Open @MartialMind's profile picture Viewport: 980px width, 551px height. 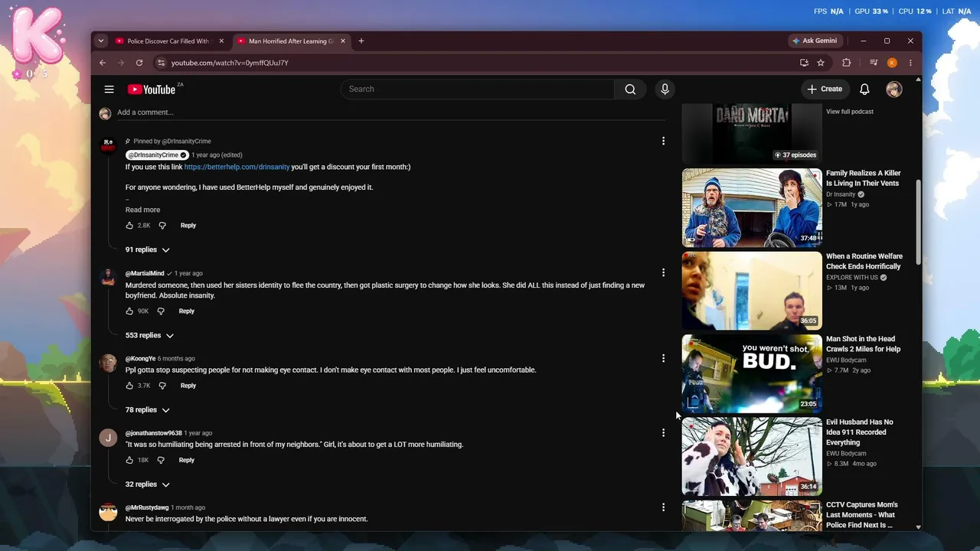coord(108,277)
